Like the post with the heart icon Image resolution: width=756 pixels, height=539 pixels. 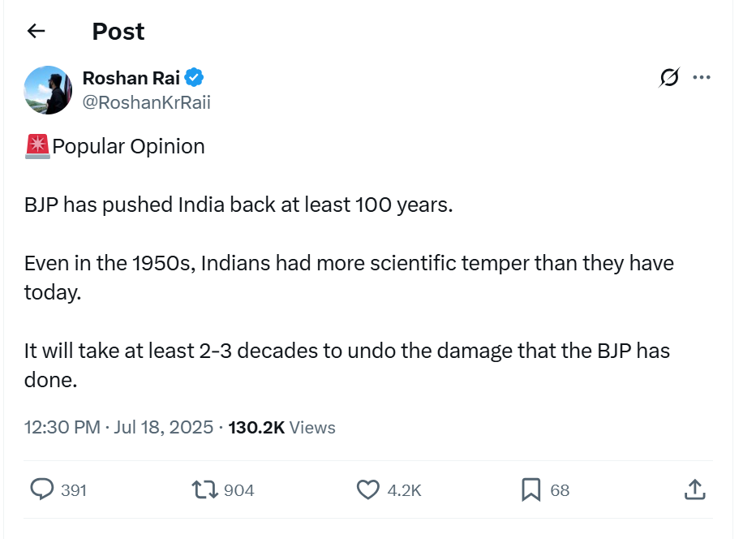click(368, 489)
